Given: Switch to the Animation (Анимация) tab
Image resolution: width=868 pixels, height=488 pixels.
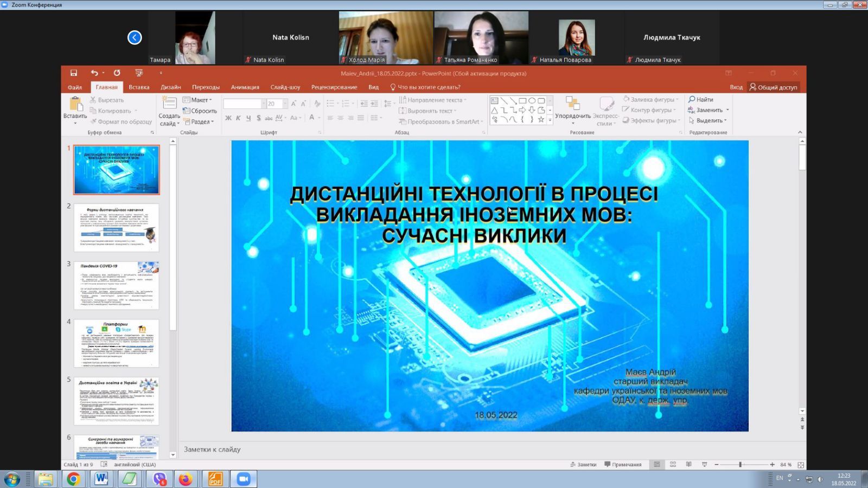Looking at the screenshot, I should pos(245,87).
